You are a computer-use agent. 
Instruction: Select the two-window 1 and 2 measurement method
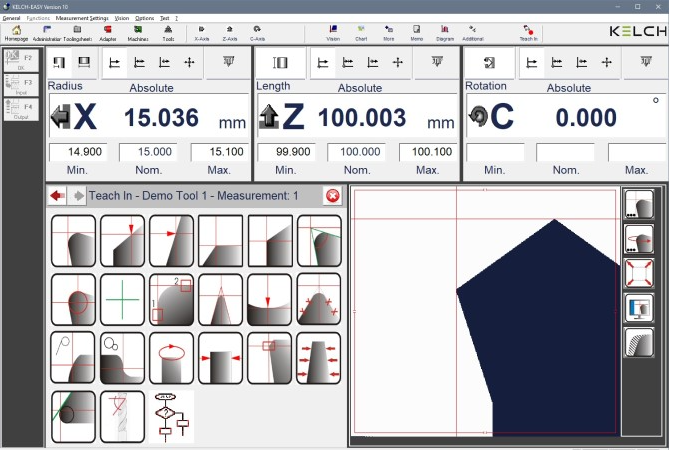tap(171, 299)
